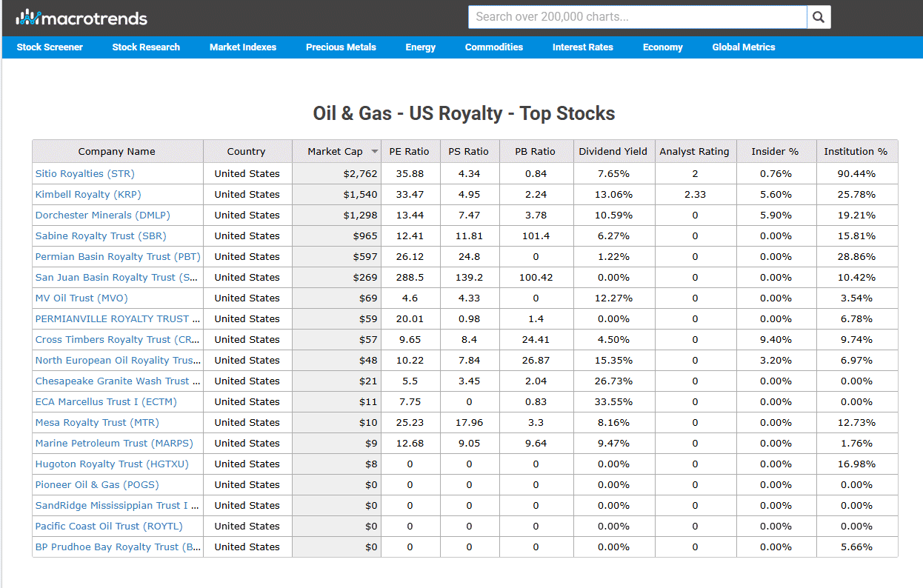Open Kimbell Royalty (KRP) stock page
This screenshot has width=923, height=588.
[x=88, y=195]
